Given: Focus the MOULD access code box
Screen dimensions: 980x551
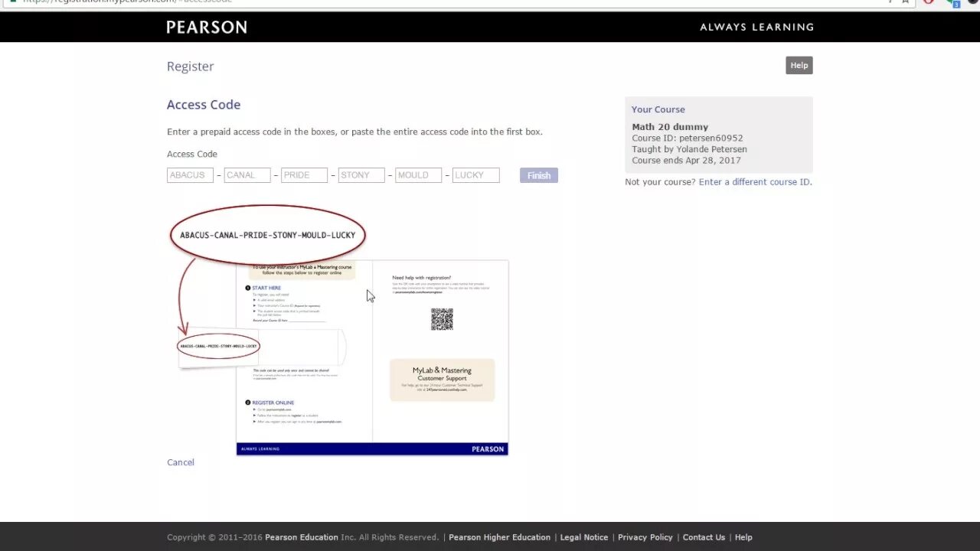Looking at the screenshot, I should click(418, 175).
